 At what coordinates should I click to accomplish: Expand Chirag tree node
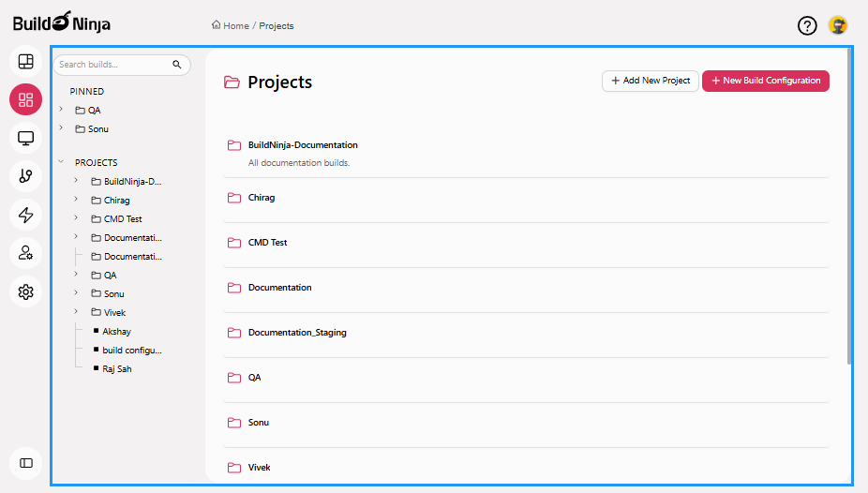pyautogui.click(x=76, y=200)
